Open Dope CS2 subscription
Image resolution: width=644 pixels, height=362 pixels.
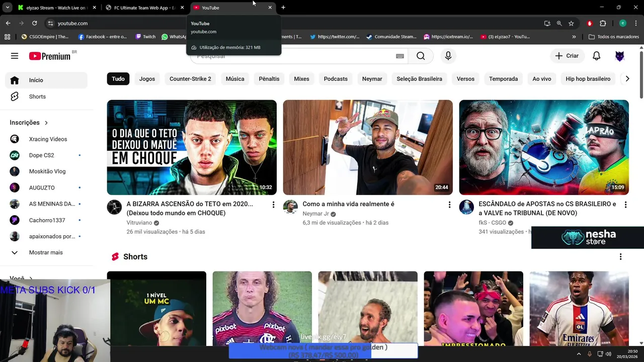tap(46, 155)
